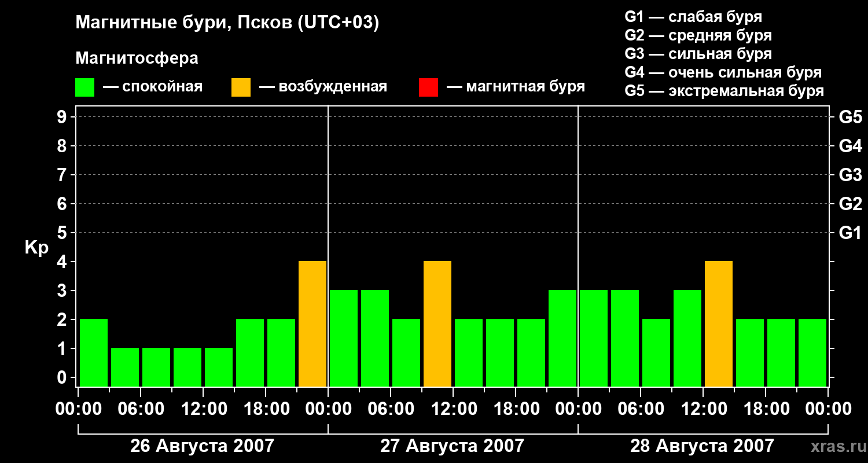The width and height of the screenshot is (868, 463).
Task: Click 'G1 — слабая буря' description
Action: [x=693, y=16]
